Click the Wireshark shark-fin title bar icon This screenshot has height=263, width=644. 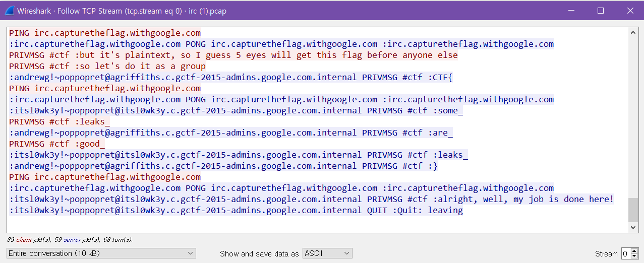pyautogui.click(x=9, y=11)
